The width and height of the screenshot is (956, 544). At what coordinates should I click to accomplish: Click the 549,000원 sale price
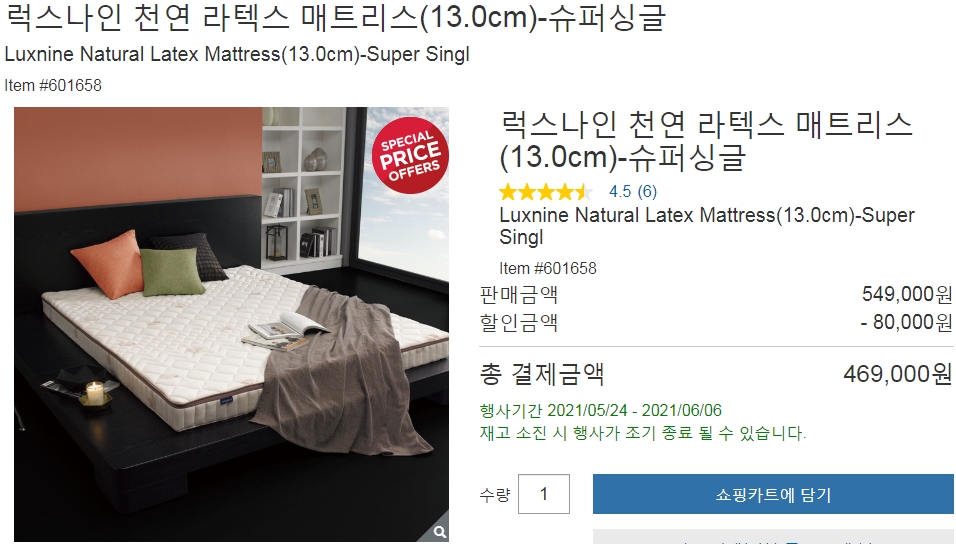coord(907,295)
